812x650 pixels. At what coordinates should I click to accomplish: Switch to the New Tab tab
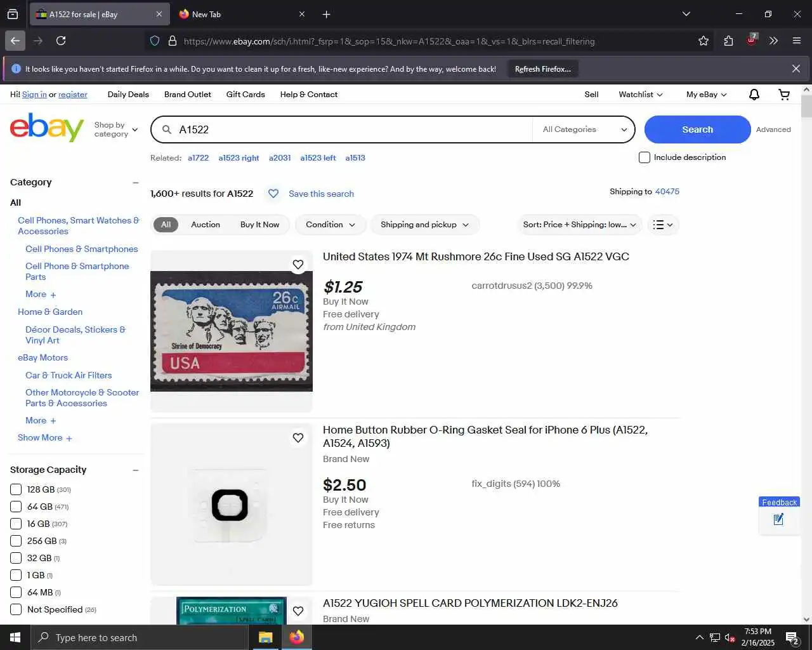click(241, 14)
